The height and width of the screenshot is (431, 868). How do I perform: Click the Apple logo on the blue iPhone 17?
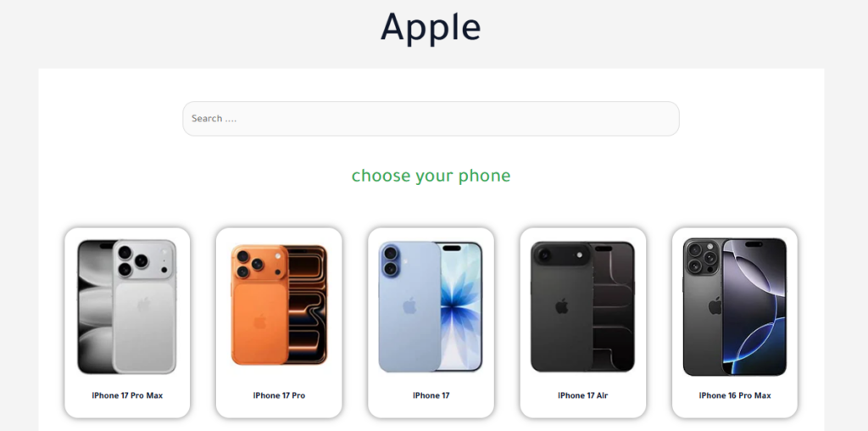tap(409, 305)
